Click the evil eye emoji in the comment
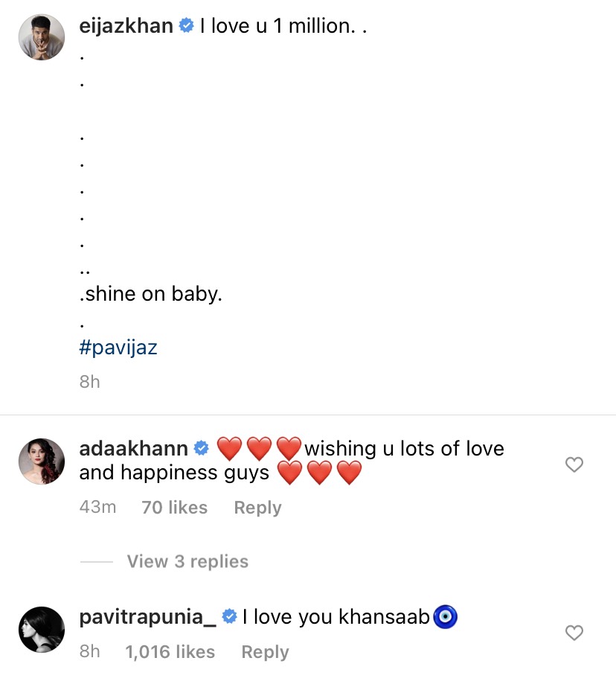 pos(445,617)
